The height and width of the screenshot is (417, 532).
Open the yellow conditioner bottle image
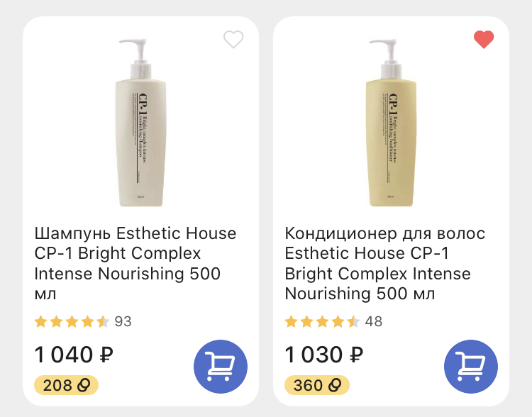(392, 122)
